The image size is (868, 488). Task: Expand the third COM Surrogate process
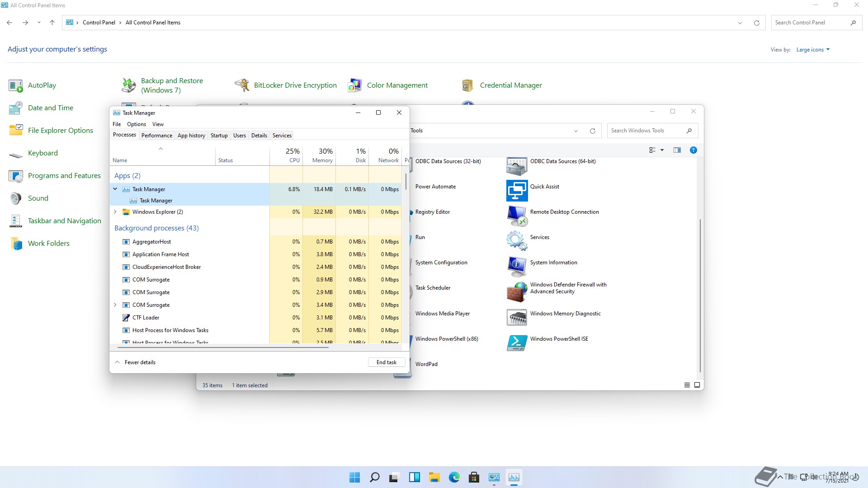coord(115,305)
